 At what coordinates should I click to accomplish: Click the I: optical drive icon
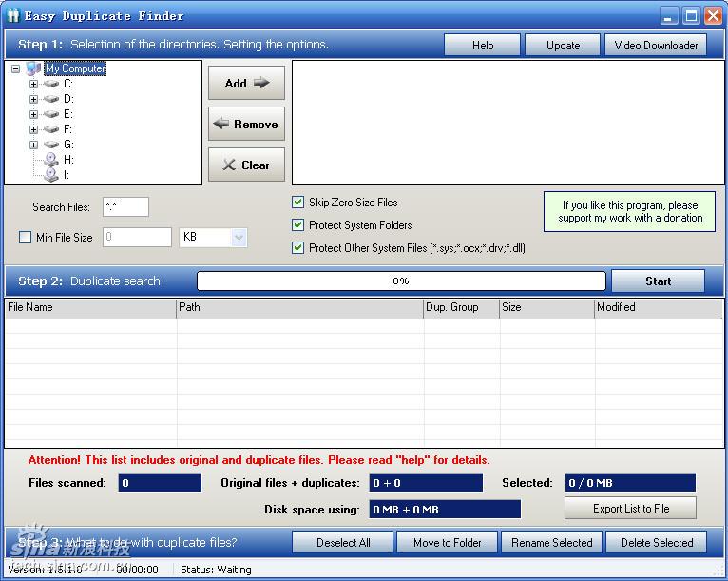click(51, 175)
